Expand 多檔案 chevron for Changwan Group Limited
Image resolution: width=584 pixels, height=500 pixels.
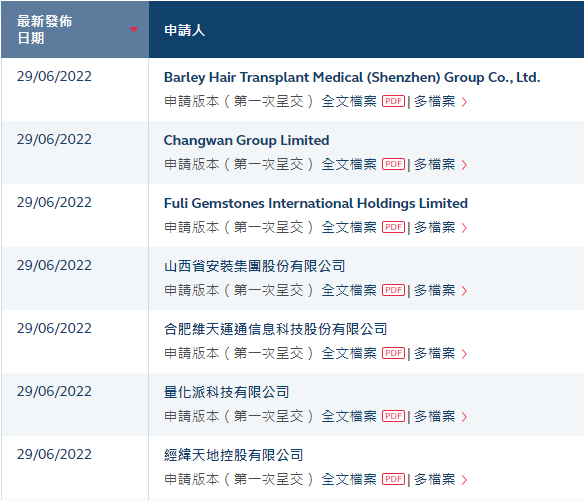click(464, 165)
